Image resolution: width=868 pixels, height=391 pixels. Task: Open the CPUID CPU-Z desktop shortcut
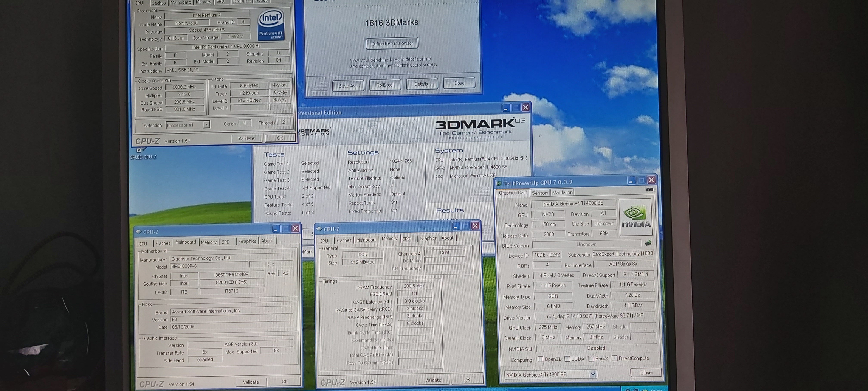(143, 153)
